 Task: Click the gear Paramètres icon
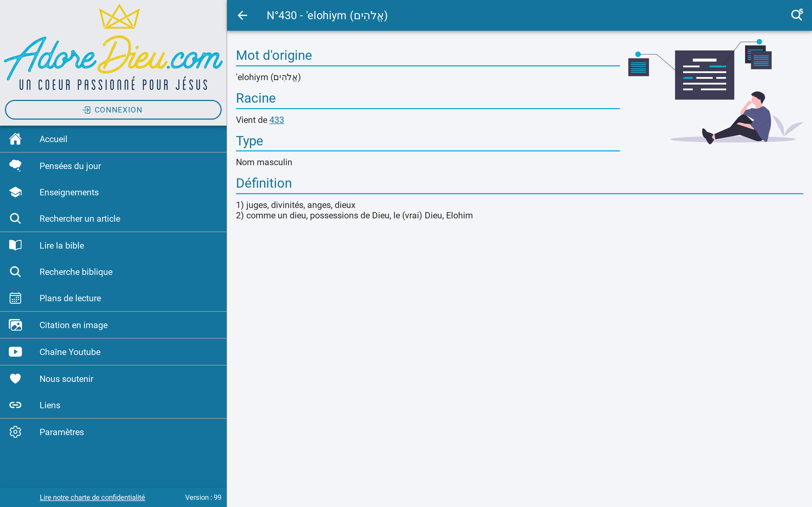tap(15, 432)
